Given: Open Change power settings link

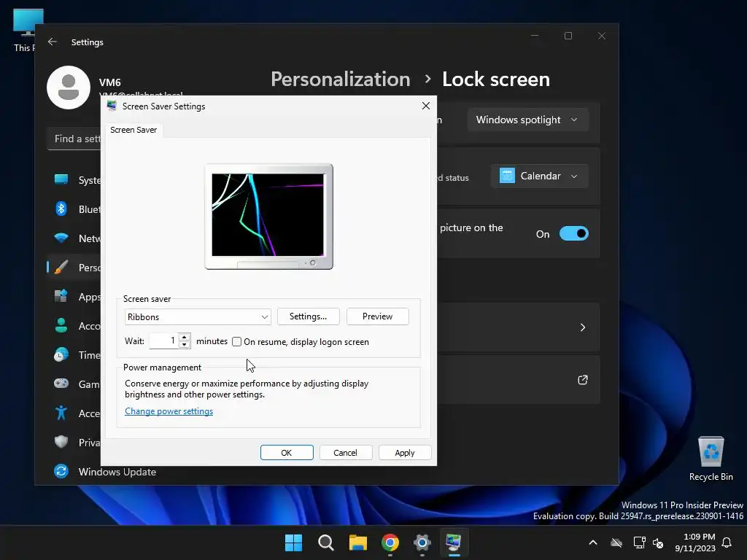Looking at the screenshot, I should tap(169, 411).
